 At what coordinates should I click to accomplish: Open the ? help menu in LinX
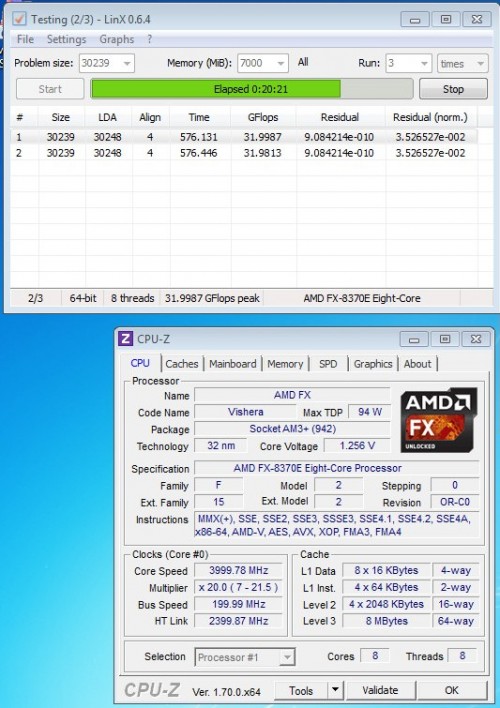pyautogui.click(x=150, y=39)
